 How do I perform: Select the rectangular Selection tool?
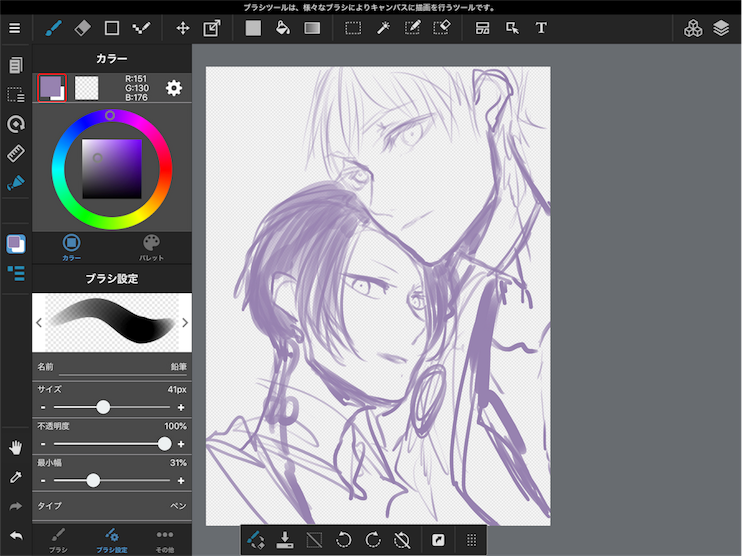point(353,28)
